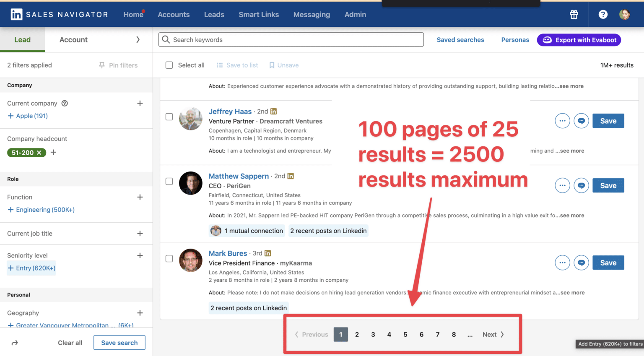Click the LinkedIn Sales Navigator logo
This screenshot has width=644, height=356.
(x=59, y=14)
